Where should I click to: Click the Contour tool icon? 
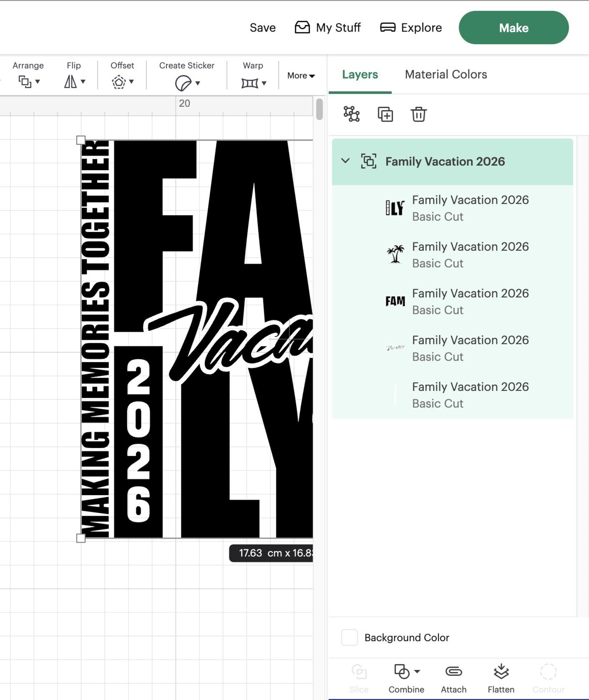pos(548,671)
